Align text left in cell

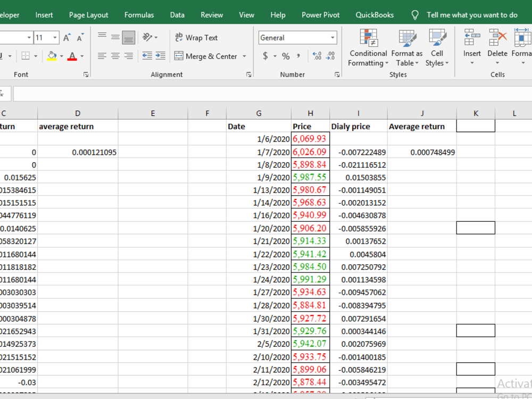[102, 56]
